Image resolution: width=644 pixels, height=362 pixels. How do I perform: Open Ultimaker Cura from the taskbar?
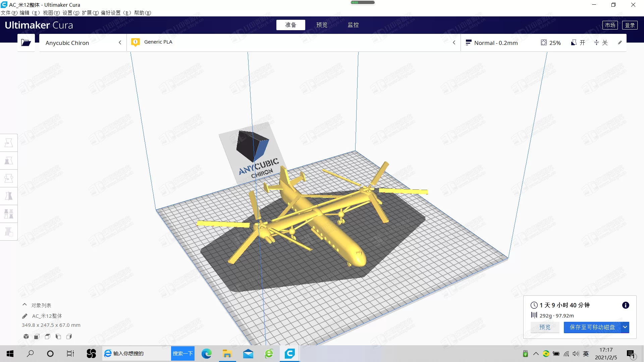(x=290, y=354)
